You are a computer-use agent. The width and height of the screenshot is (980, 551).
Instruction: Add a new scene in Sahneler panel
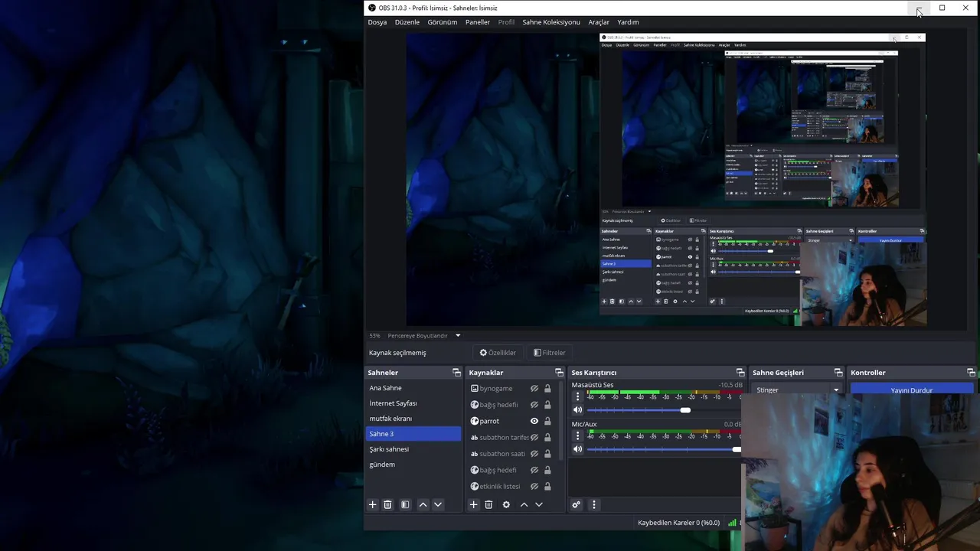point(373,504)
